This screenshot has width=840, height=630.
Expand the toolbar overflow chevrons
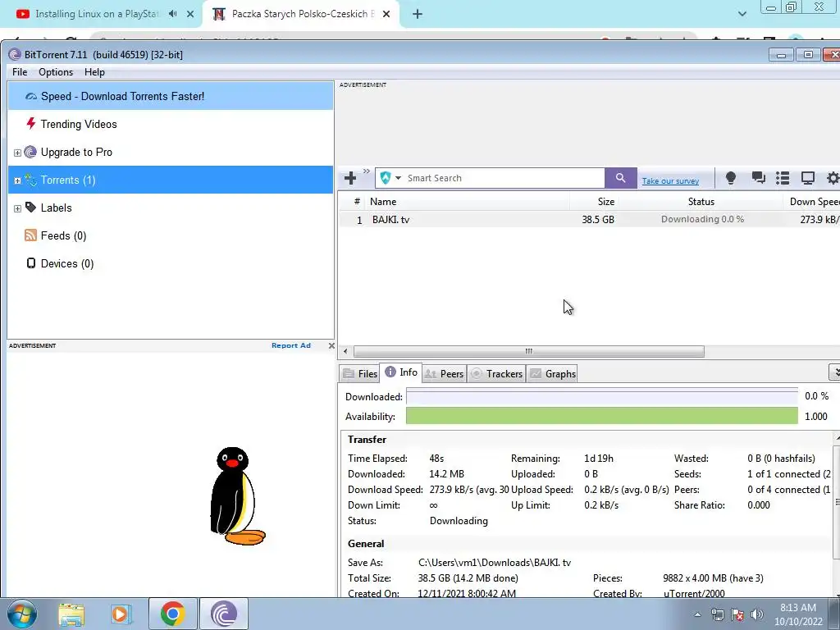[367, 171]
